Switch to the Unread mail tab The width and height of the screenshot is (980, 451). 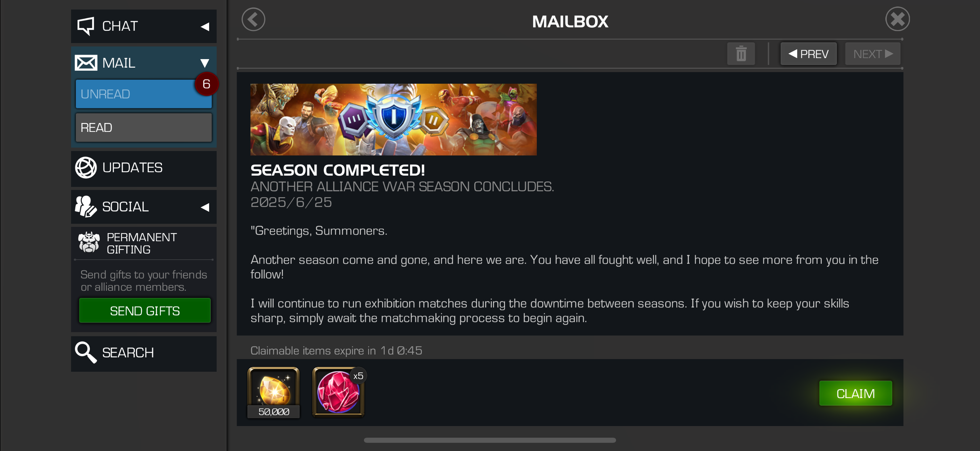point(144,94)
